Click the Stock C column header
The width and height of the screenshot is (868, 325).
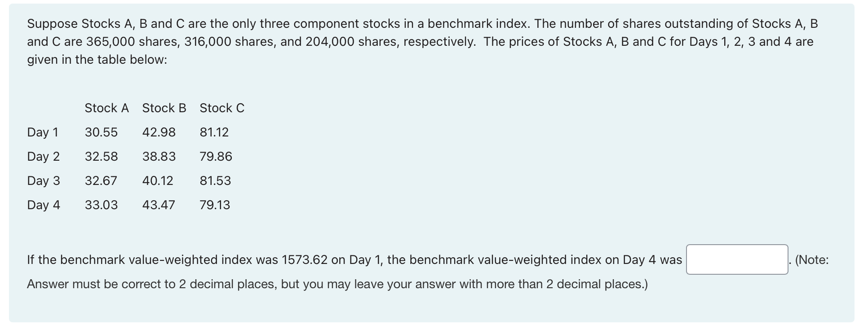pyautogui.click(x=221, y=108)
